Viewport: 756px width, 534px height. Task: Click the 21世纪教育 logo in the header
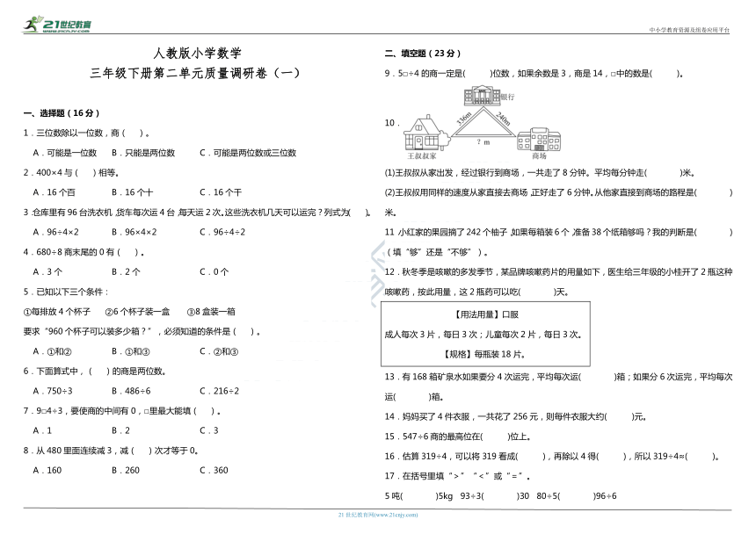pyautogui.click(x=57, y=24)
